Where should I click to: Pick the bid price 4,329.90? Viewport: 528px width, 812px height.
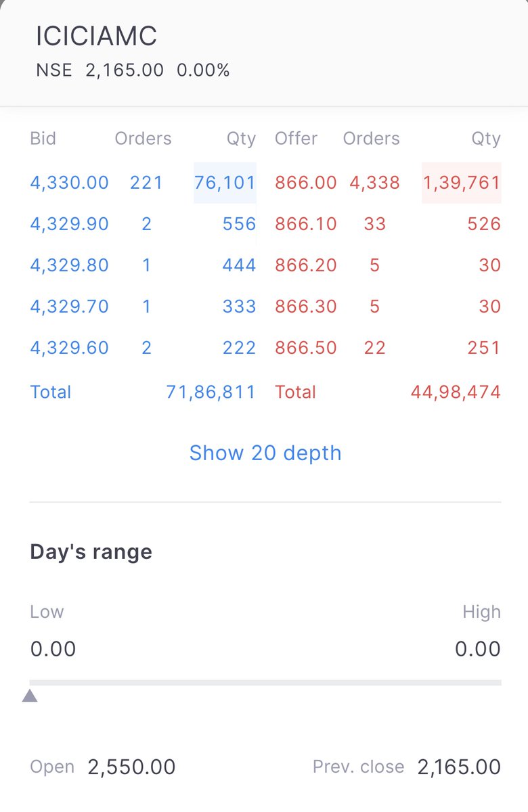click(70, 224)
